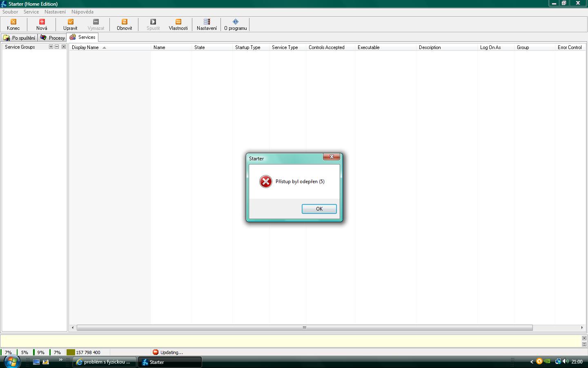Viewport: 588px width, 368px height.
Task: Collapse all Service Groups
Action: (57, 47)
